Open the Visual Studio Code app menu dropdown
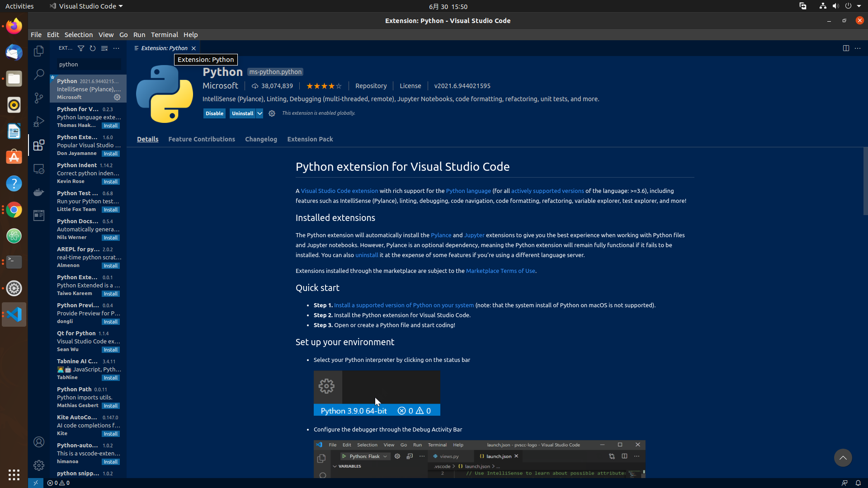The image size is (868, 488). click(86, 6)
